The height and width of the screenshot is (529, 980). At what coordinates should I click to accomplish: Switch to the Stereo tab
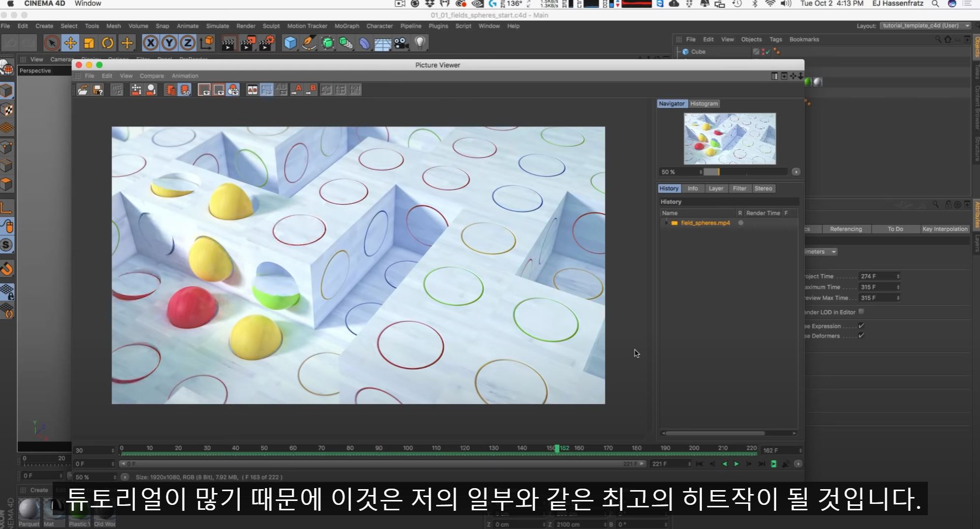tap(763, 188)
